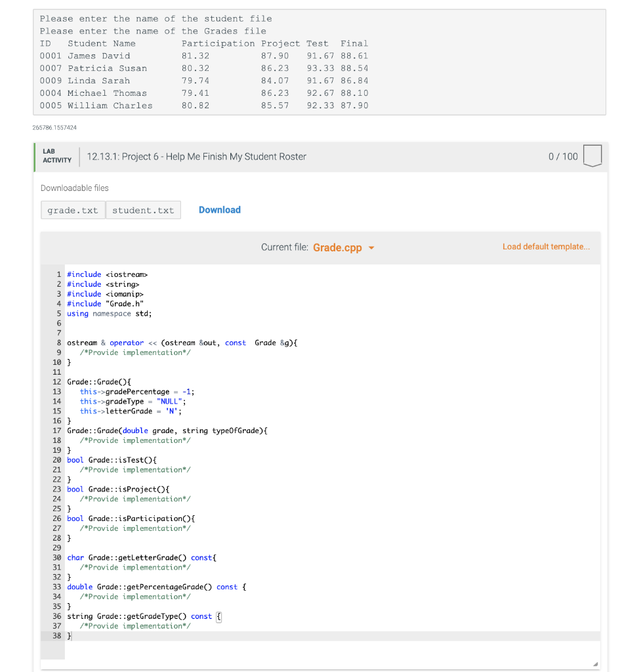Click line 20 bool Grade::isTest()

coord(112,460)
